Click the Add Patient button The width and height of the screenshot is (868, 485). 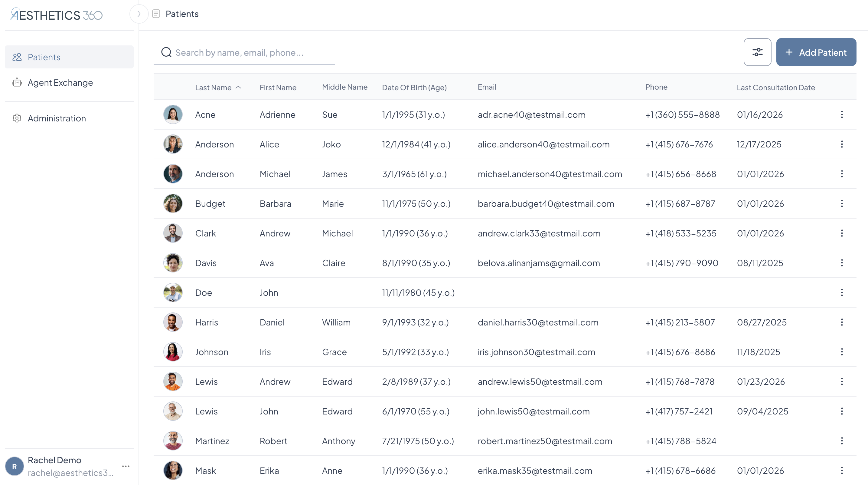(x=816, y=52)
